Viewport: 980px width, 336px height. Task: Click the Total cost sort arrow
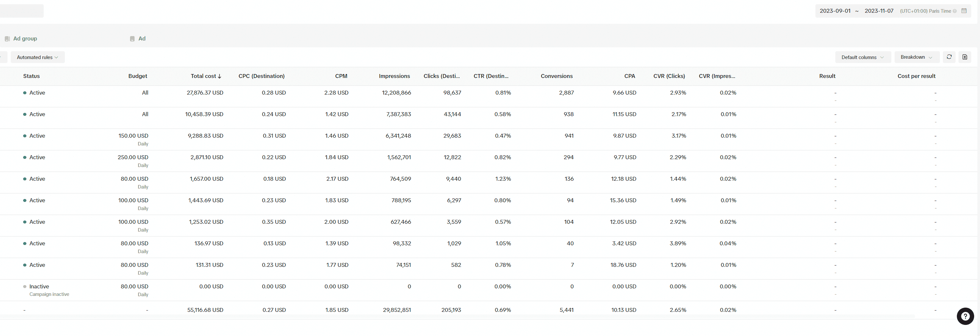pos(220,76)
